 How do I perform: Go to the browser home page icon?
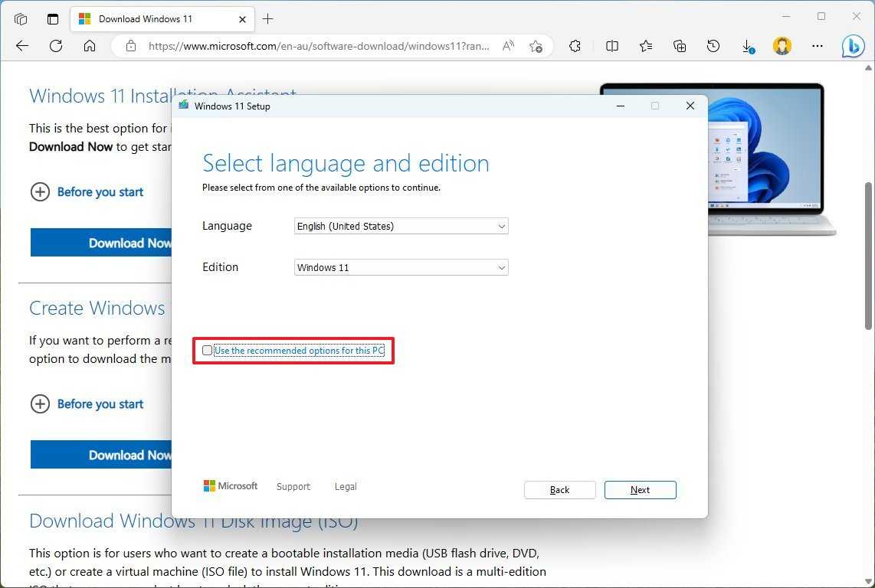pos(90,46)
